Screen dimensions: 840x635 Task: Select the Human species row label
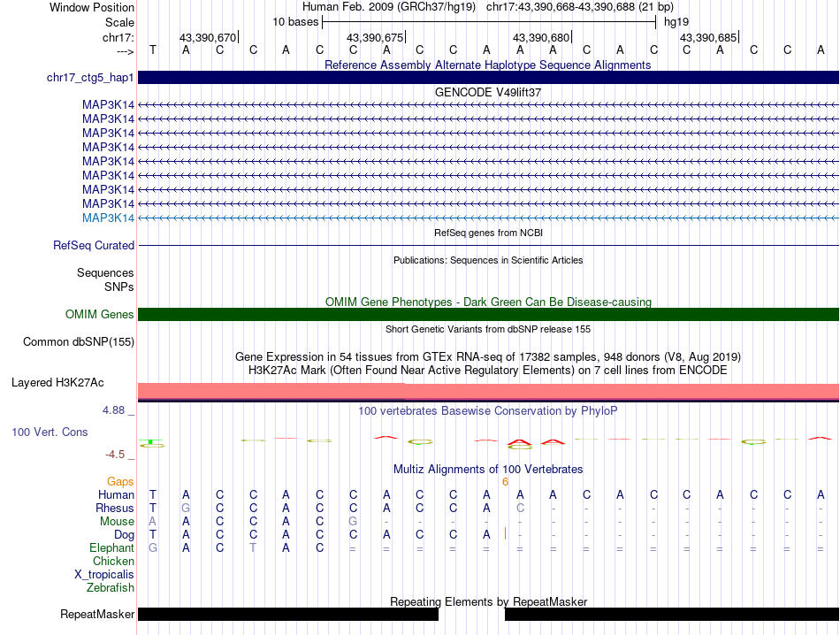pyautogui.click(x=116, y=494)
